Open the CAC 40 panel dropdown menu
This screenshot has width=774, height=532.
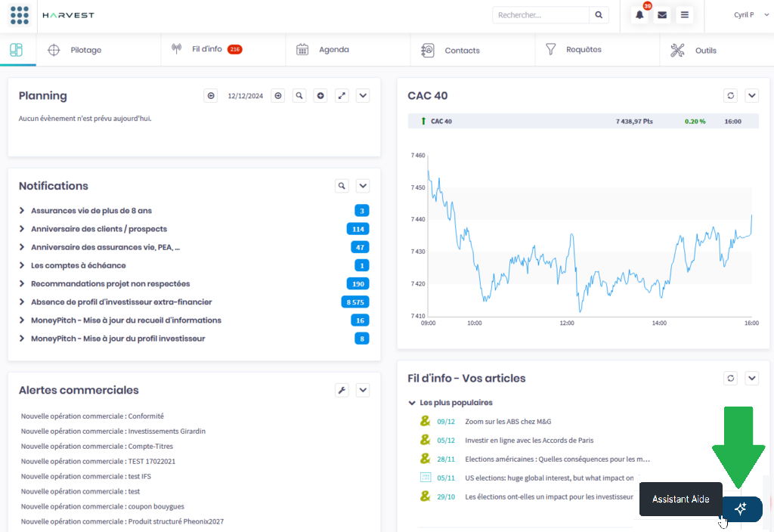[x=751, y=96]
